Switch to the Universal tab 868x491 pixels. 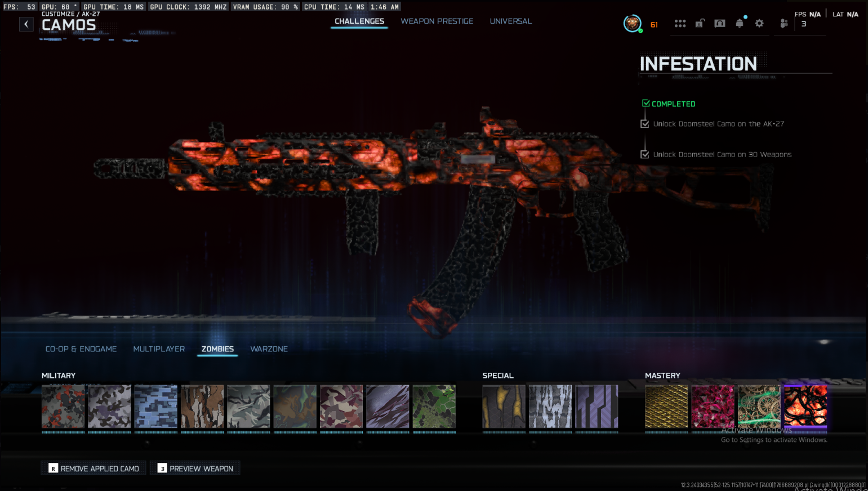point(511,21)
